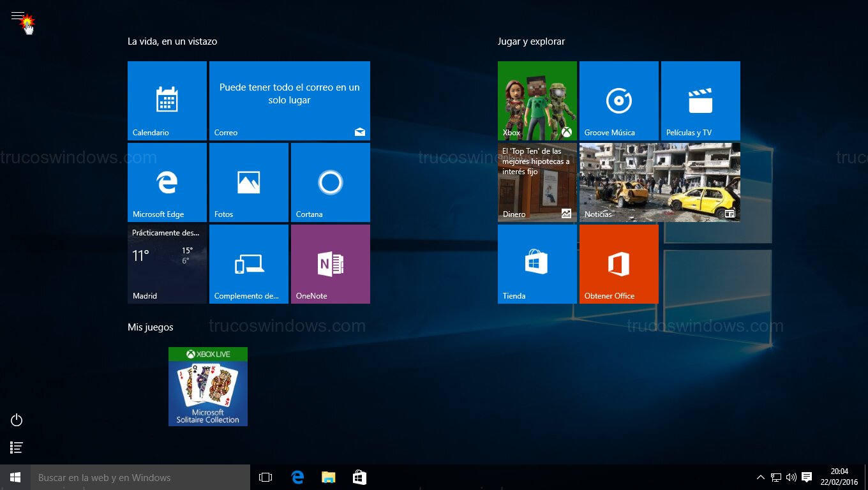Image resolution: width=868 pixels, height=490 pixels.
Task: Launch Películas y TV
Action: (700, 100)
